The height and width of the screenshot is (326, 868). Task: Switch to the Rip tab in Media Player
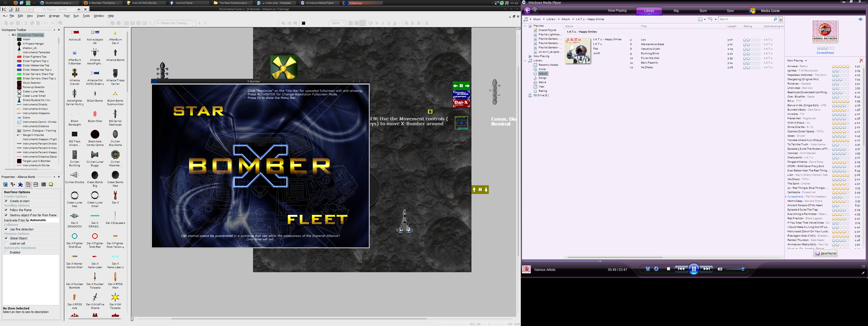(x=676, y=11)
